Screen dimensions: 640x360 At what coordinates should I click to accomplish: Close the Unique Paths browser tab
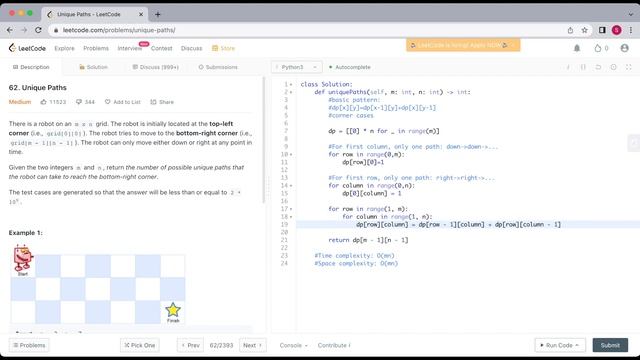click(x=141, y=14)
